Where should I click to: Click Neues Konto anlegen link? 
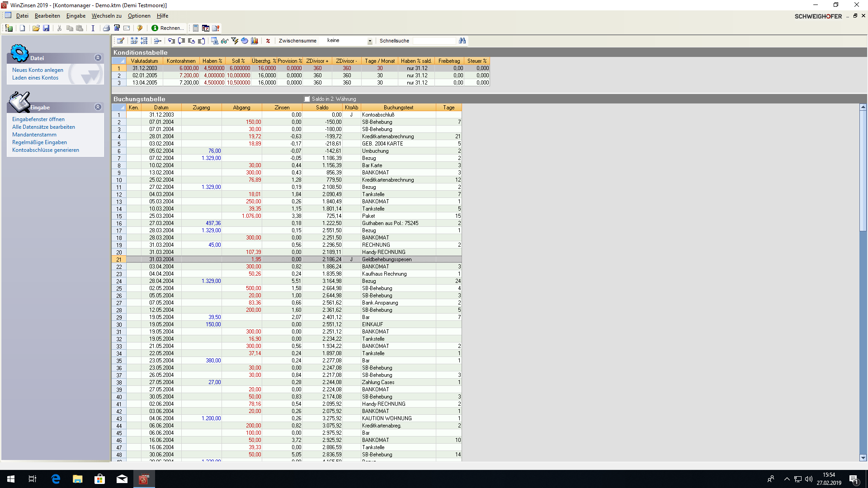coord(38,70)
